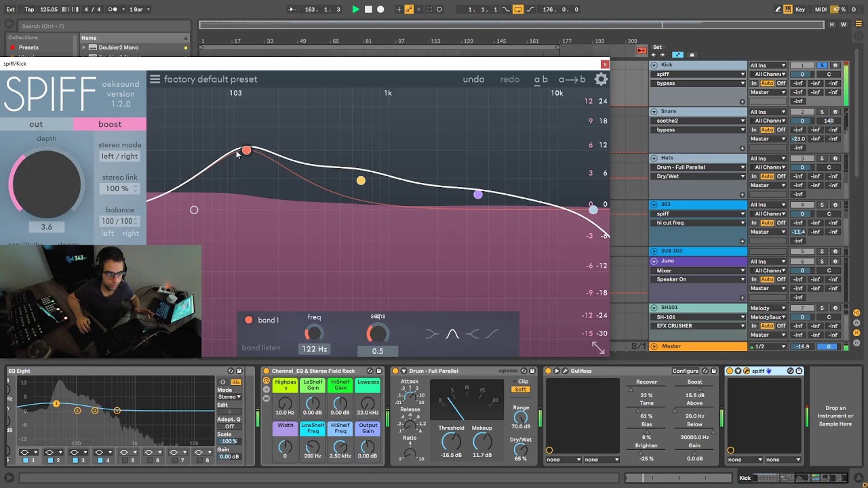Solo the Kick track
The width and height of the screenshot is (868, 488).
coord(822,65)
